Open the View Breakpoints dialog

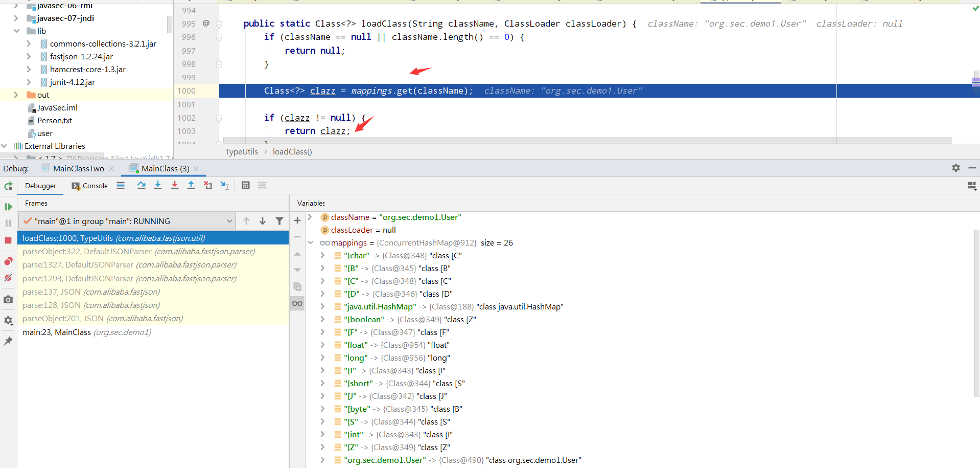pos(8,261)
